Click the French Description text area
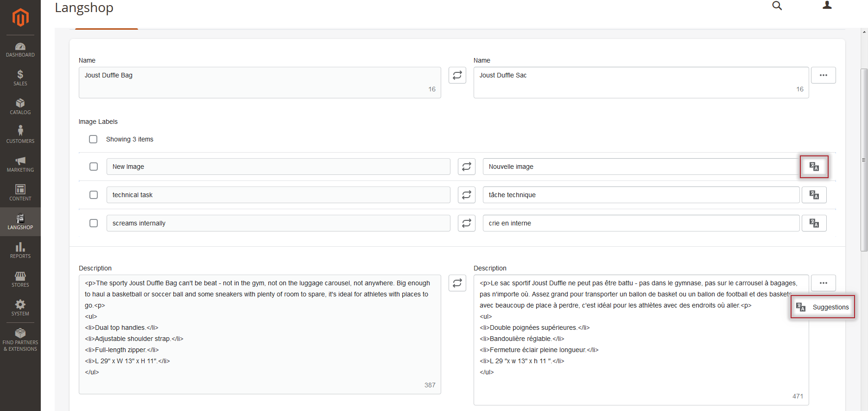The height and width of the screenshot is (411, 868). click(x=641, y=340)
